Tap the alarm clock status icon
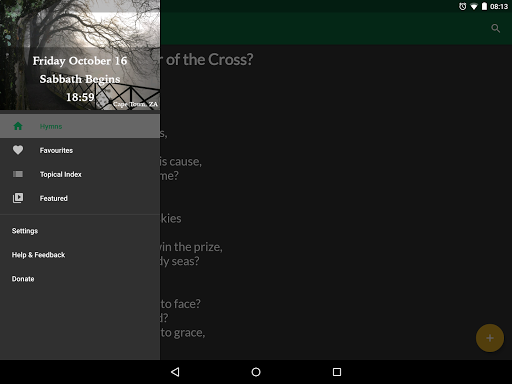This screenshot has width=512, height=384. (x=463, y=6)
